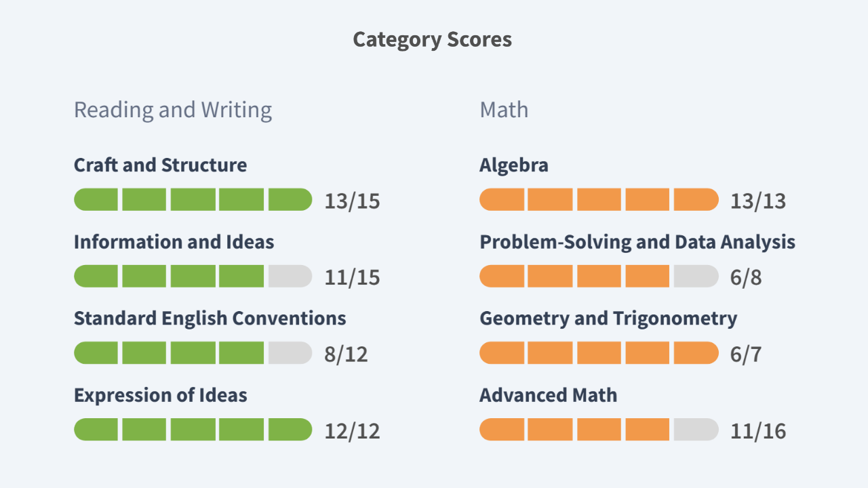Click the Problem-Solving and Data Analysis bar

tap(598, 277)
